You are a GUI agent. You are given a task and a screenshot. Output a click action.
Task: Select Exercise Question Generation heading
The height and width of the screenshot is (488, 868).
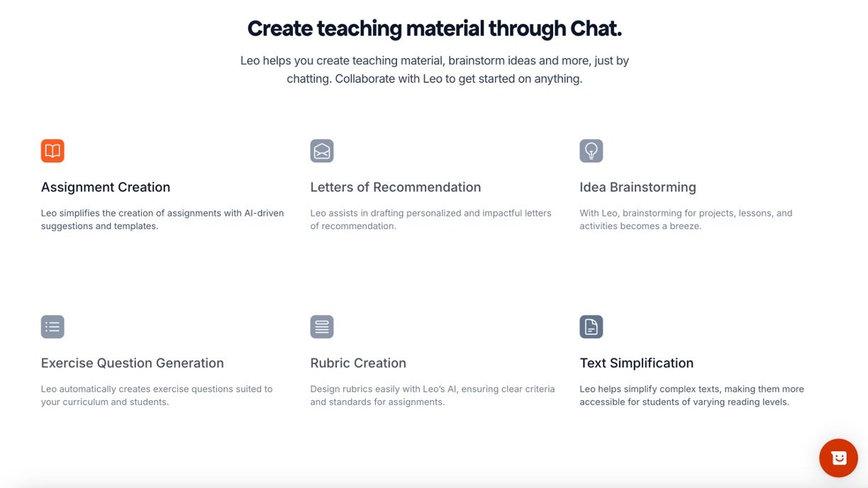133,363
